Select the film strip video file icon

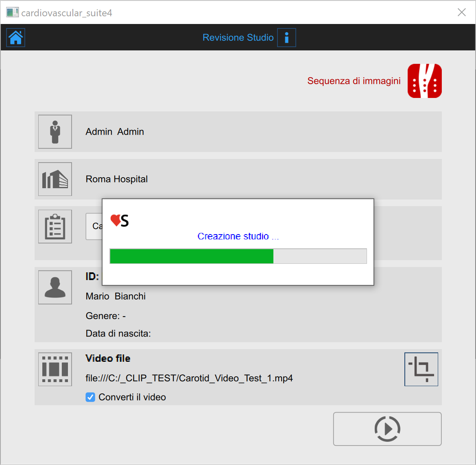click(x=55, y=369)
